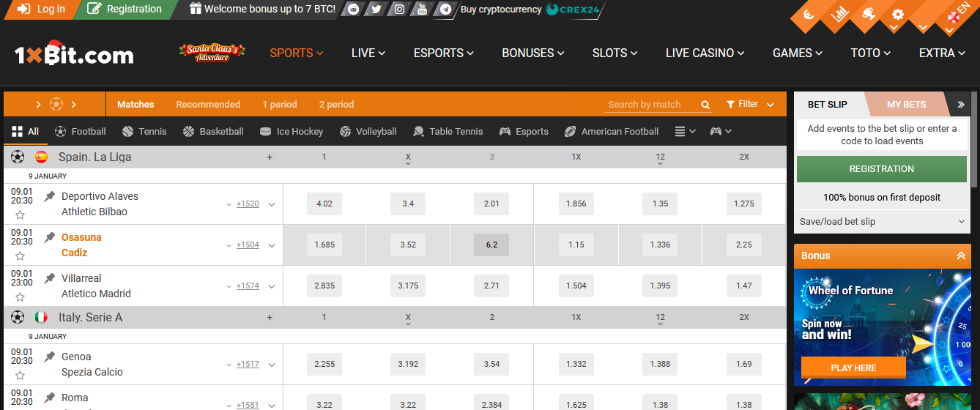Filter by Tennis sport
Viewport: 980px width, 410px height.
(144, 132)
